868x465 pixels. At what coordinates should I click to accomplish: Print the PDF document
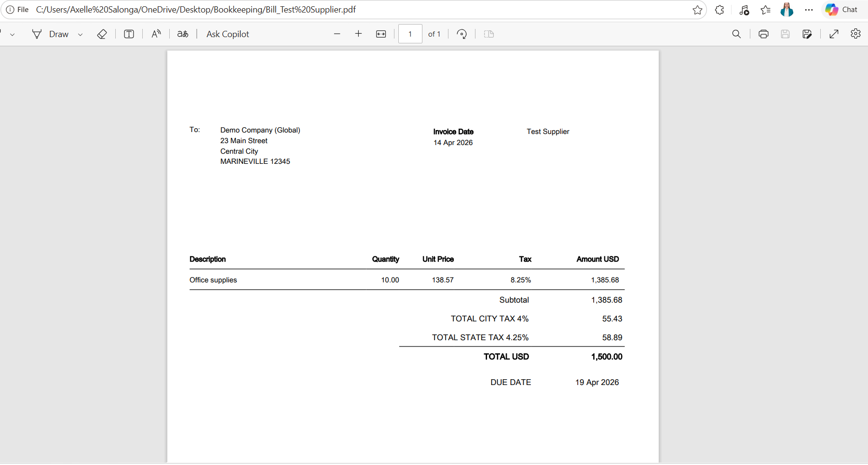tap(763, 34)
